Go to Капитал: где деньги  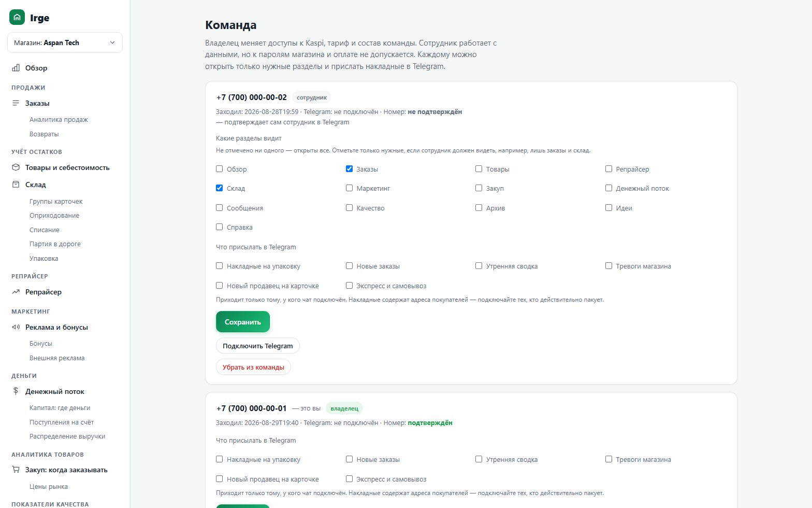[x=60, y=408]
